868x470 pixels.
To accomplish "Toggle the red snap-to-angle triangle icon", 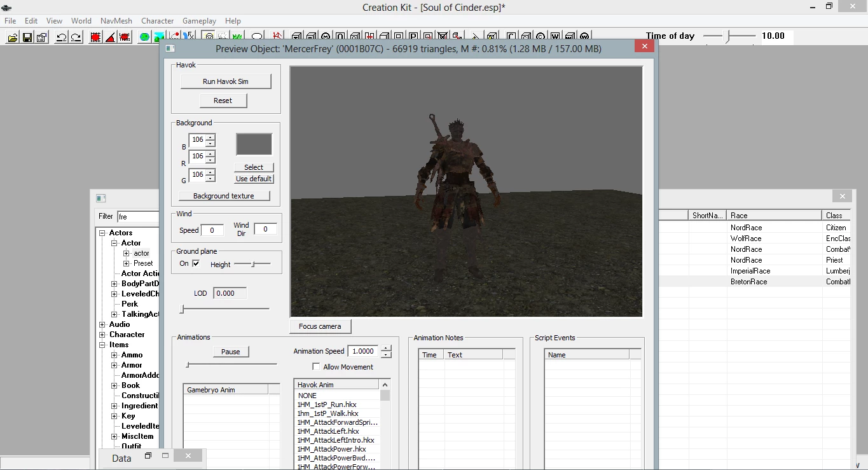I will coord(110,37).
